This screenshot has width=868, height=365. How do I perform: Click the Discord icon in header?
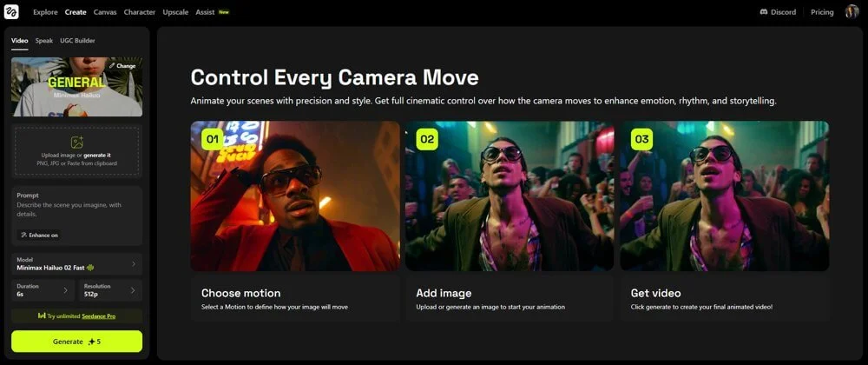pyautogui.click(x=763, y=12)
